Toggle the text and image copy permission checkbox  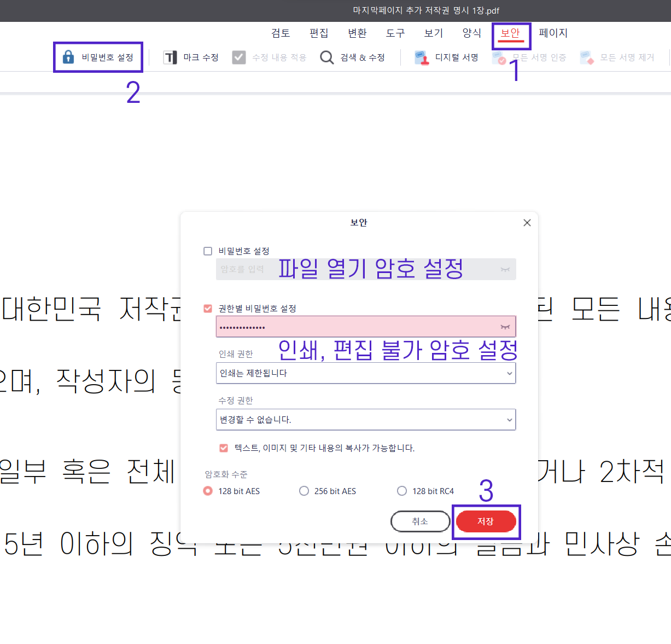[224, 448]
